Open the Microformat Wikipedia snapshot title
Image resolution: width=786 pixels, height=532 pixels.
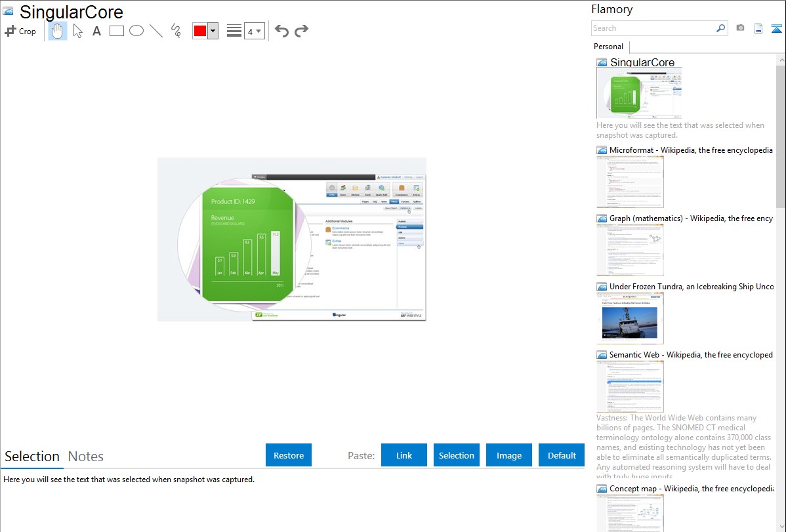point(691,150)
